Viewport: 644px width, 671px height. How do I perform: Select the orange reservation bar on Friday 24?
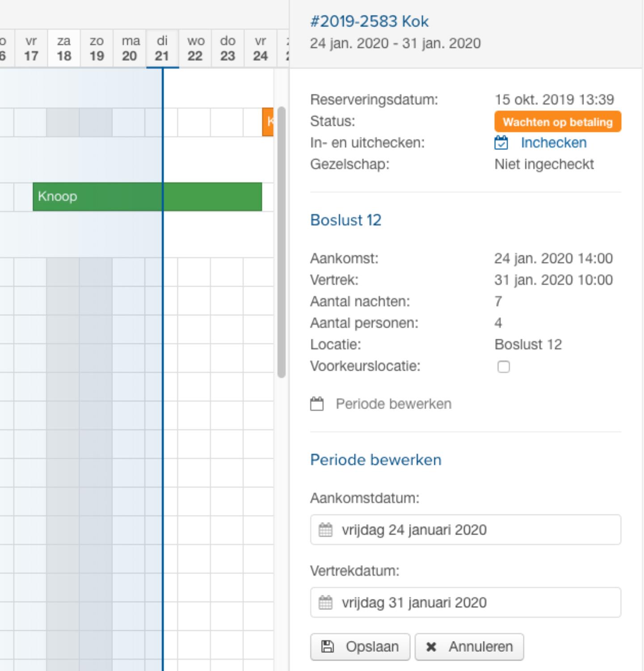[x=268, y=122]
